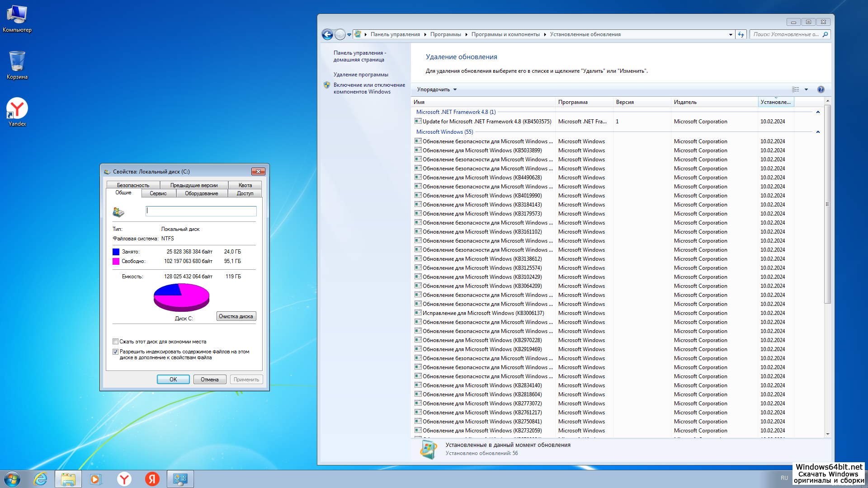Open the Безопасность tab

coord(133,185)
